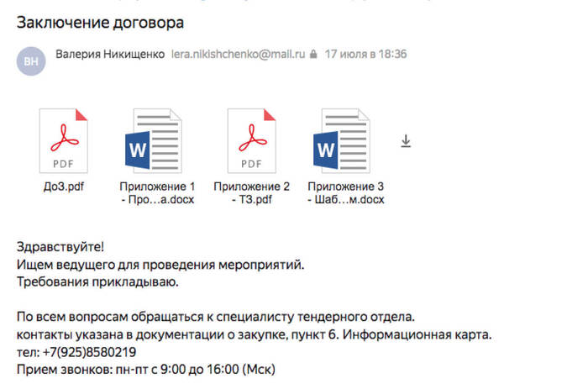
Task: Click the Прием звонков hours line
Action: coord(146,369)
